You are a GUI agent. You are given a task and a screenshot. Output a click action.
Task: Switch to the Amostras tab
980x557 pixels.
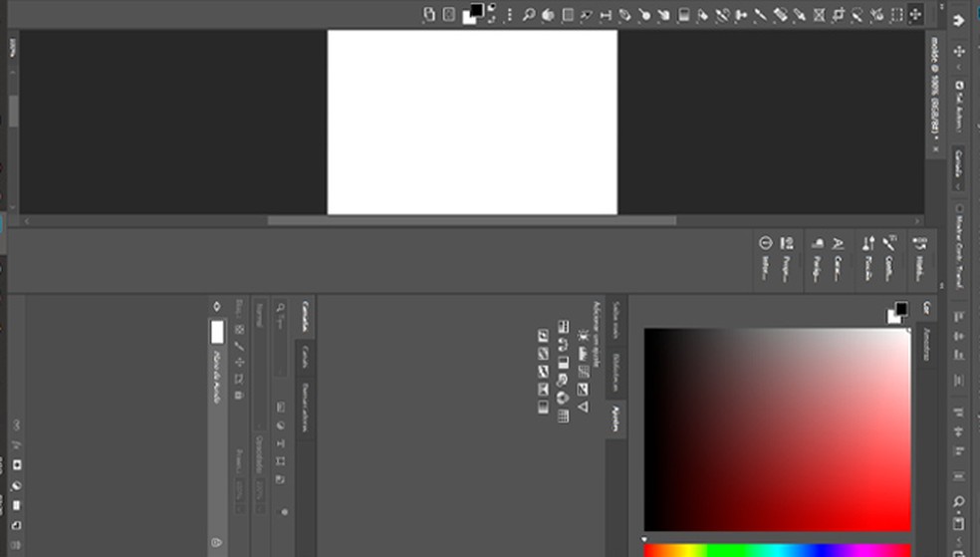pyautogui.click(x=926, y=335)
